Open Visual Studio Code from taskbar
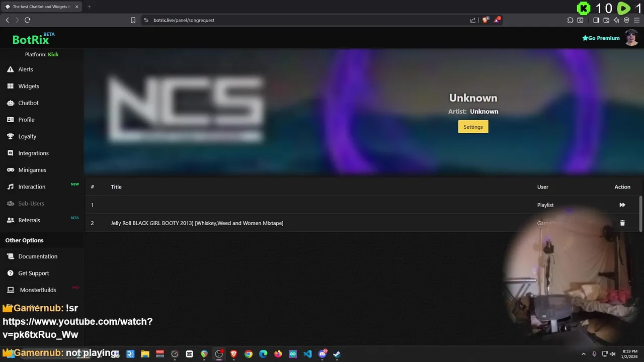 pos(307,354)
